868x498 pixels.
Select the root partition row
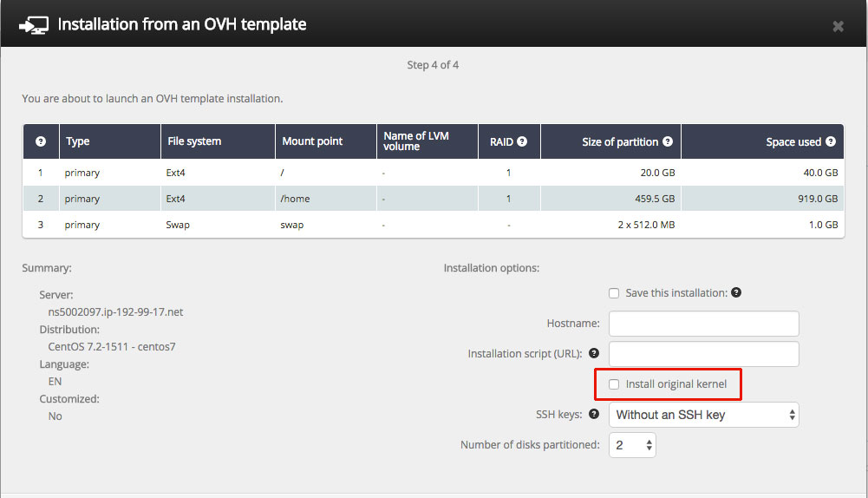click(434, 173)
